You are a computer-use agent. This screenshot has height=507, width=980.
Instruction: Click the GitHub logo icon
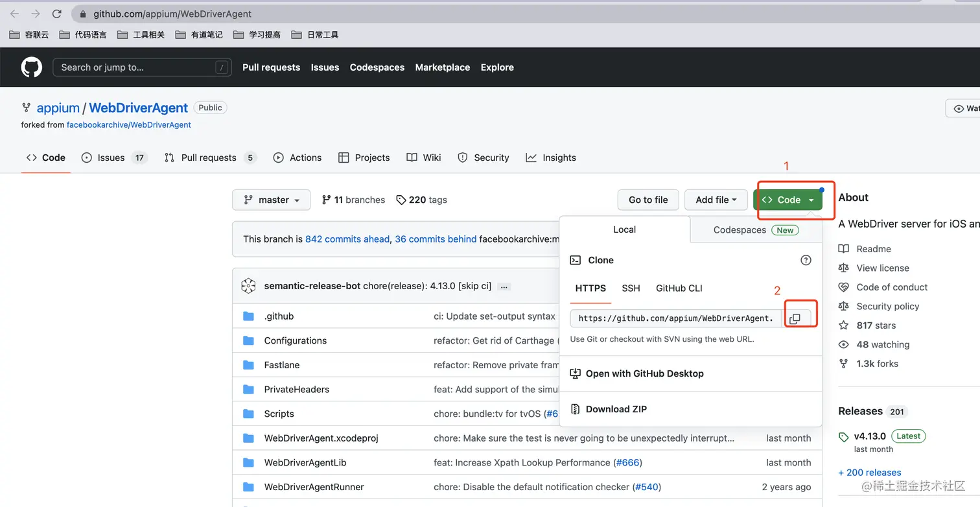point(32,67)
